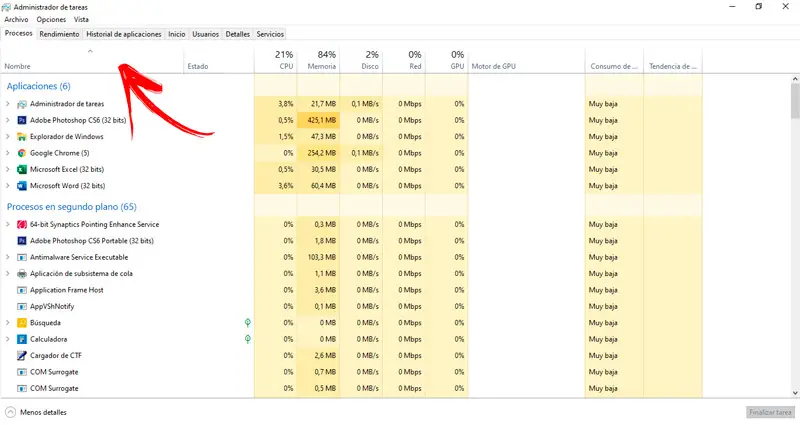Click the 425,1 MB memory cell for Photoshop
800x425 pixels.
tap(318, 120)
